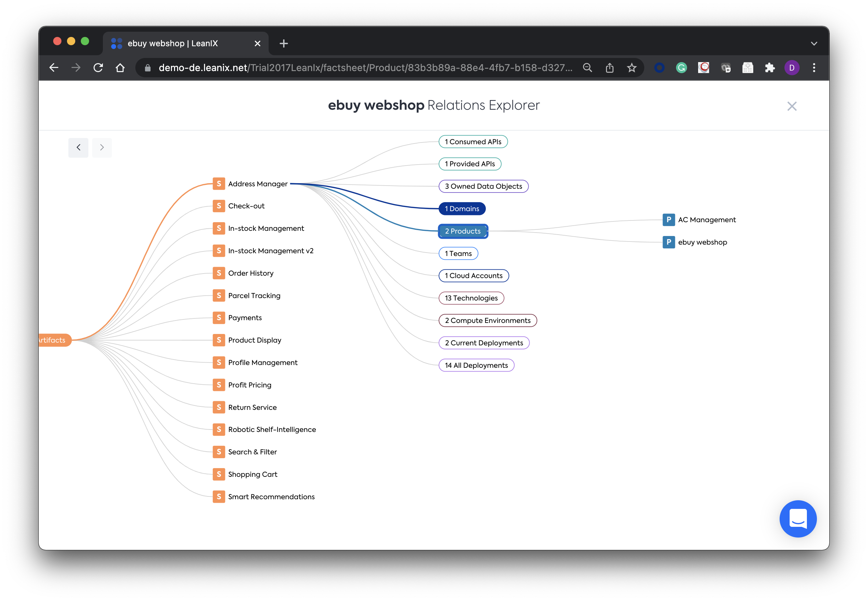Screen dimensions: 868x601
Task: Click the AC Management product icon
Action: pos(668,219)
